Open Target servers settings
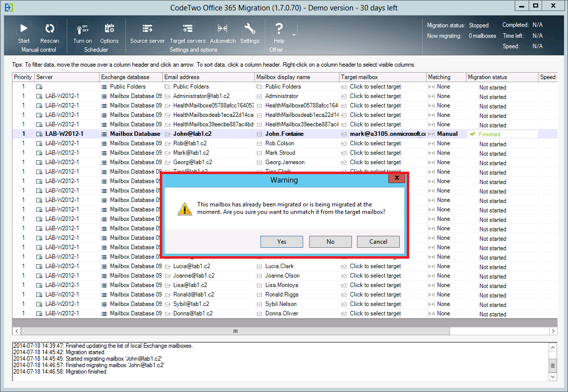The width and height of the screenshot is (568, 392). pyautogui.click(x=188, y=33)
